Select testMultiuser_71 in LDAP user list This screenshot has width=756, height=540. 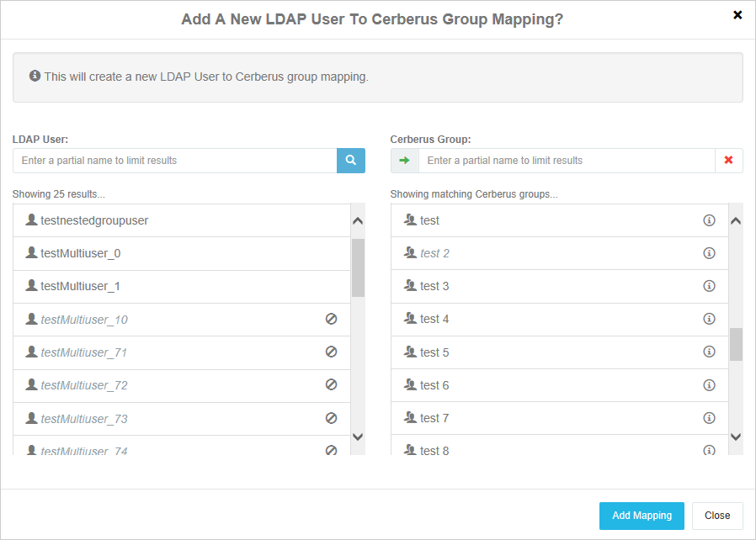(x=182, y=352)
